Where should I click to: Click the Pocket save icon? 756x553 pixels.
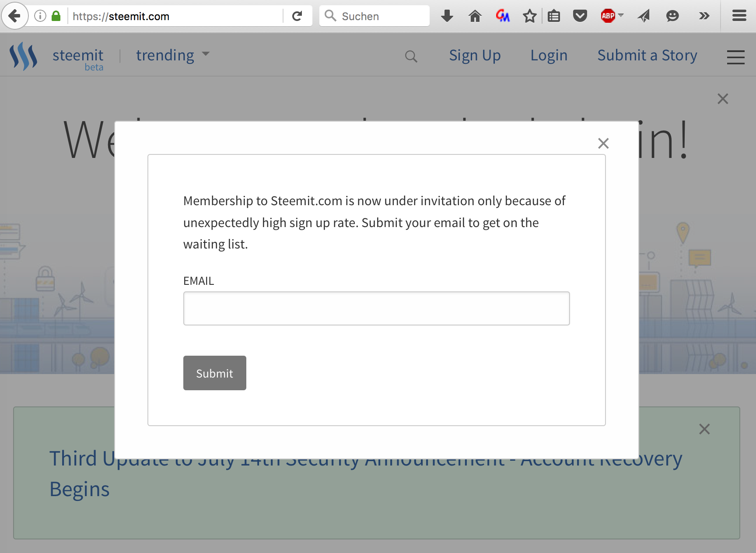(x=580, y=16)
